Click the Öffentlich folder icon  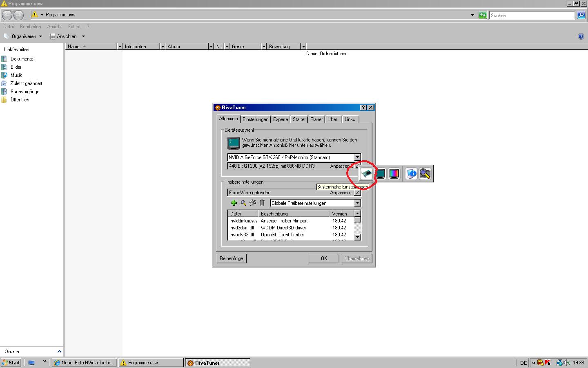(x=4, y=100)
